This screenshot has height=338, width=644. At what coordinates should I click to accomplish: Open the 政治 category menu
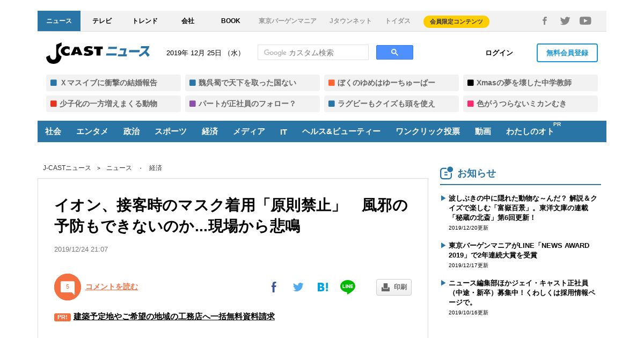coord(131,131)
